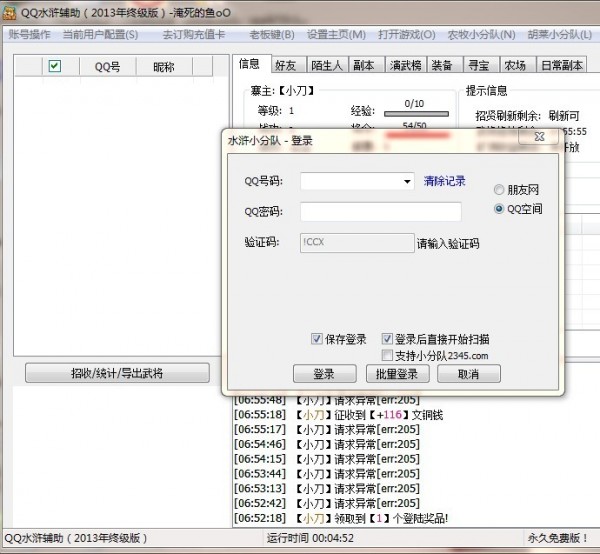Image resolution: width=600 pixels, height=554 pixels.
Task: Switch to the 演武榜 tab
Action: click(x=406, y=65)
